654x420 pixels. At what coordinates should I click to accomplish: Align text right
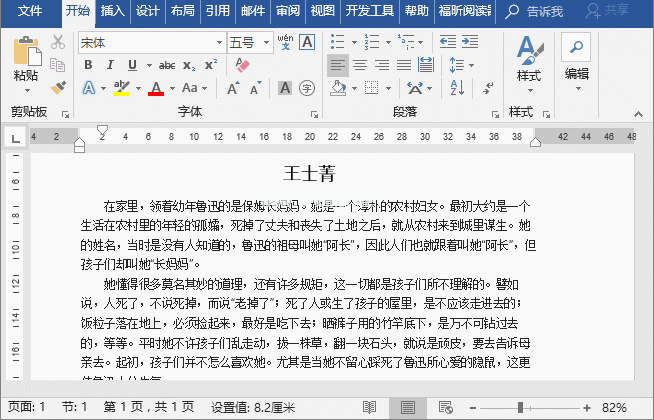(382, 65)
